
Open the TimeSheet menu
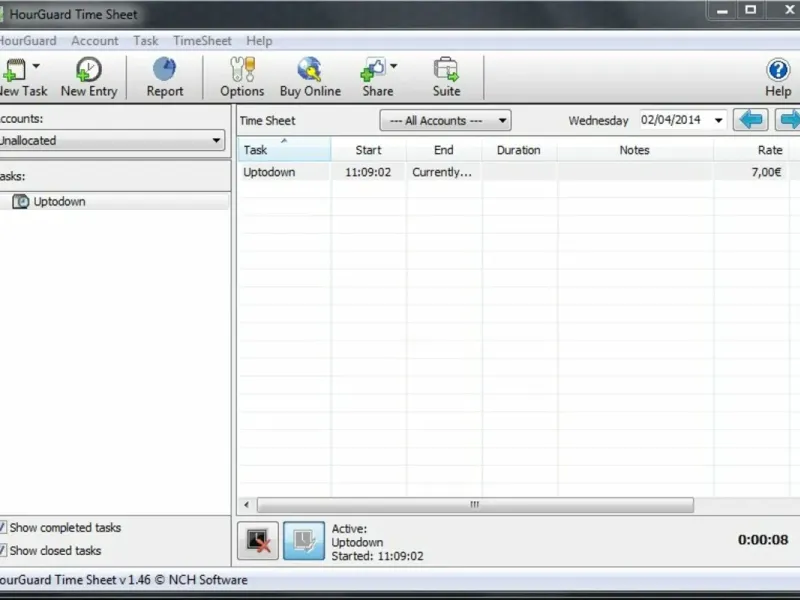pos(202,41)
